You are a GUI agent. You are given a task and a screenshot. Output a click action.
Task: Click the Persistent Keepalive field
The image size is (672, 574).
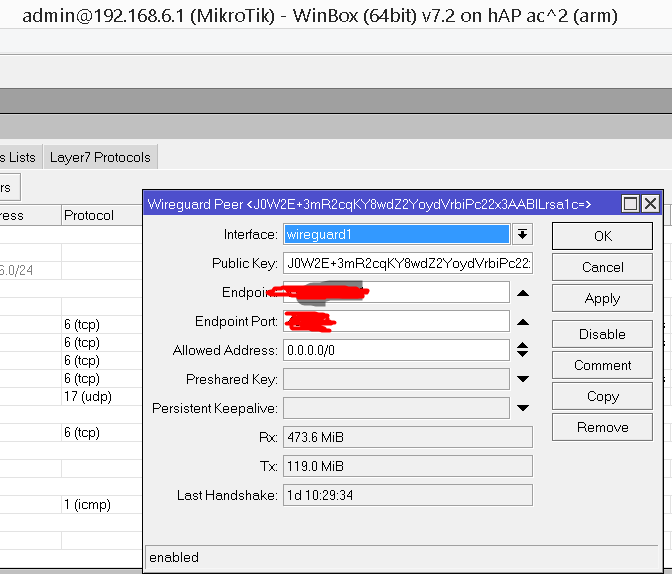[396, 408]
